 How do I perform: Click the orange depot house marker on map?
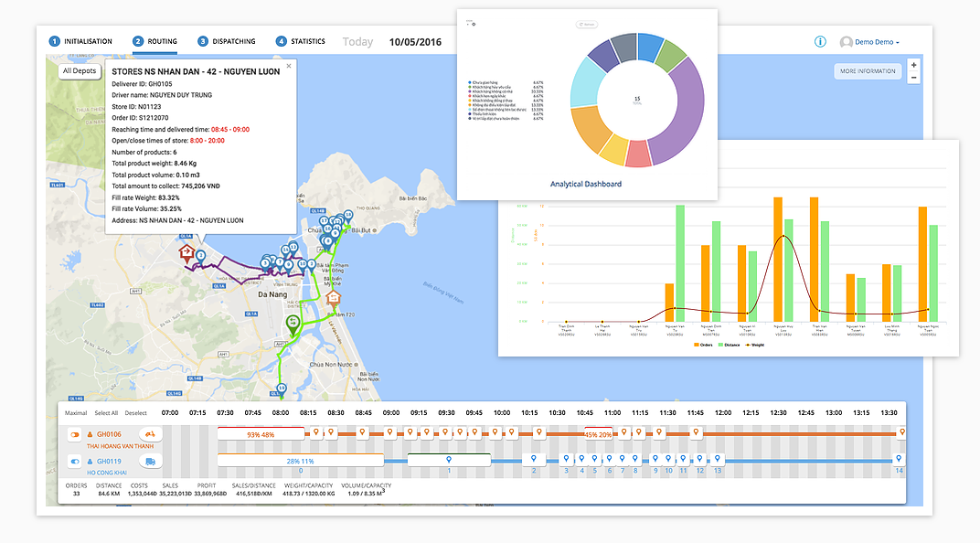[335, 297]
